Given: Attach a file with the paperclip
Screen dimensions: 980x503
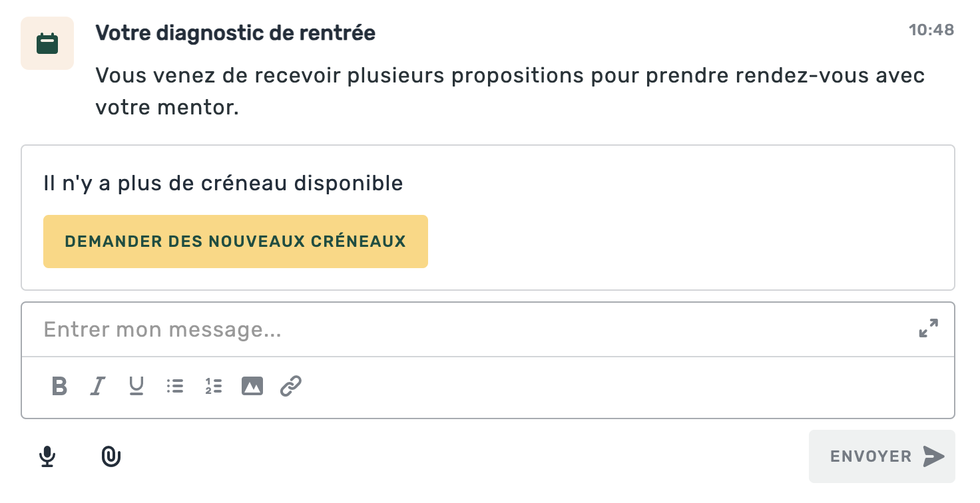Looking at the screenshot, I should [x=111, y=456].
